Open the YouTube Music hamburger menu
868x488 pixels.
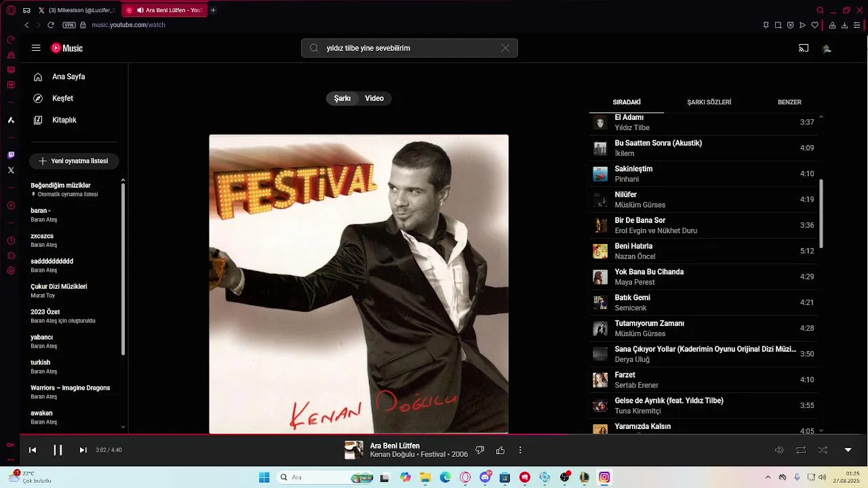tap(36, 48)
